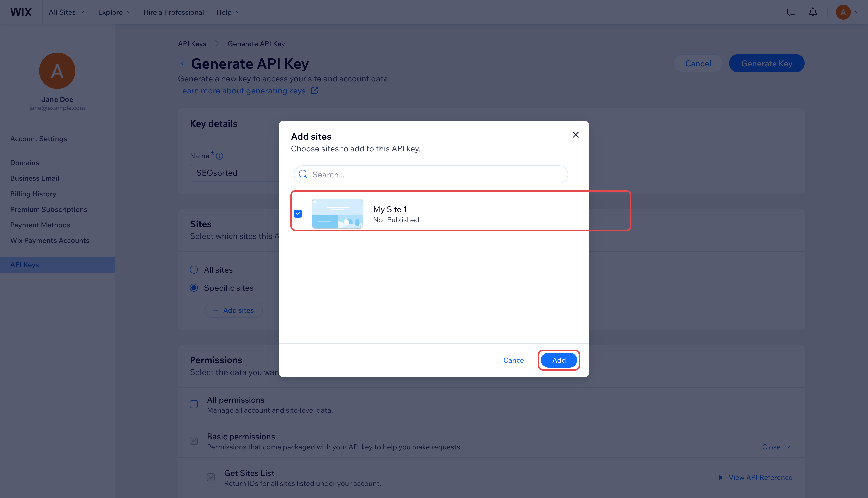The image size is (868, 498).
Task: Open Wix Payments Accounts in sidebar
Action: (x=50, y=240)
